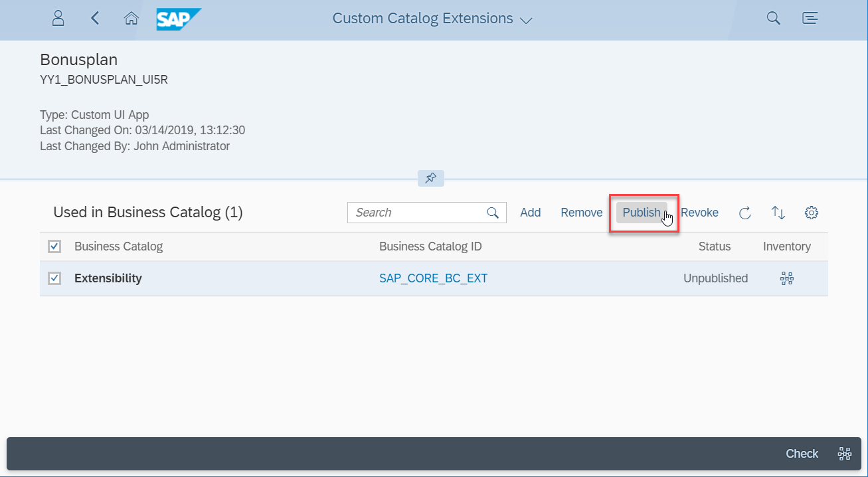Image resolution: width=868 pixels, height=477 pixels.
Task: Click the inventory icon in footer bar
Action: click(x=845, y=454)
